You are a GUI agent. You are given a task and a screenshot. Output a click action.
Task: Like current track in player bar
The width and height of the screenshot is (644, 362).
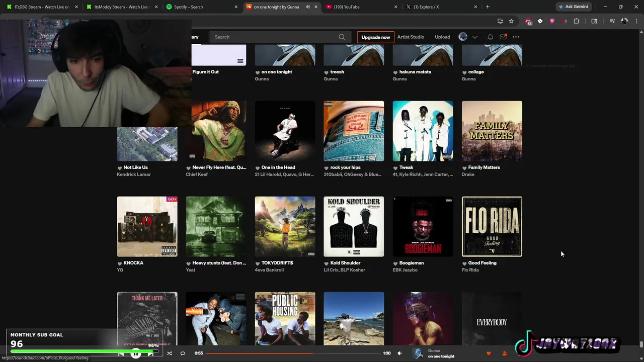click(488, 353)
